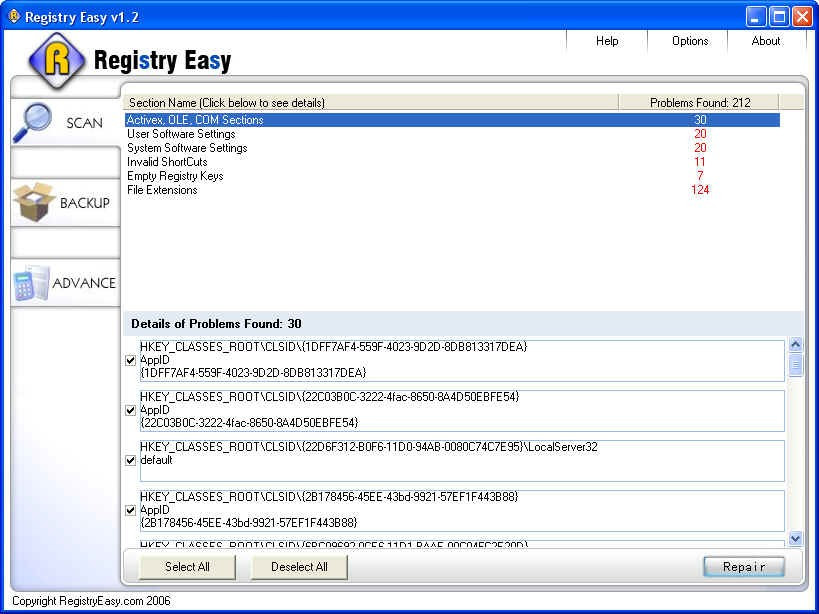Select User Software Settings row
The width and height of the screenshot is (819, 614).
pos(452,134)
